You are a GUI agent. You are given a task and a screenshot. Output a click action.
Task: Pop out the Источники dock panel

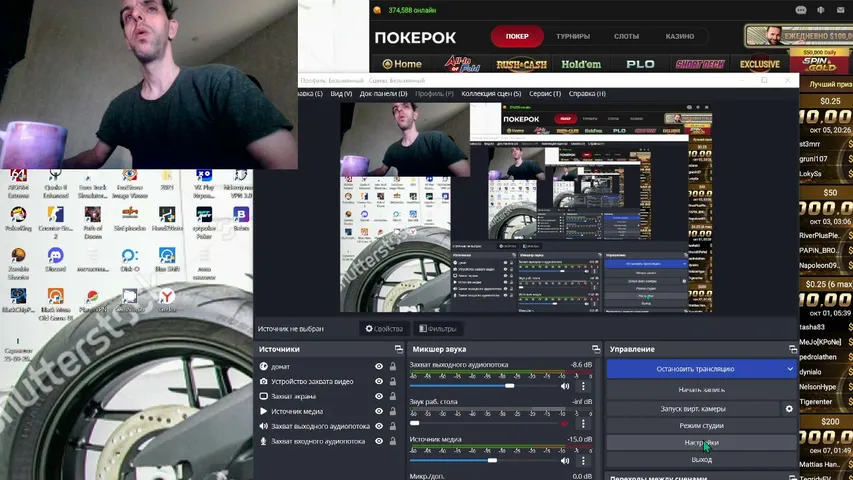tap(399, 349)
